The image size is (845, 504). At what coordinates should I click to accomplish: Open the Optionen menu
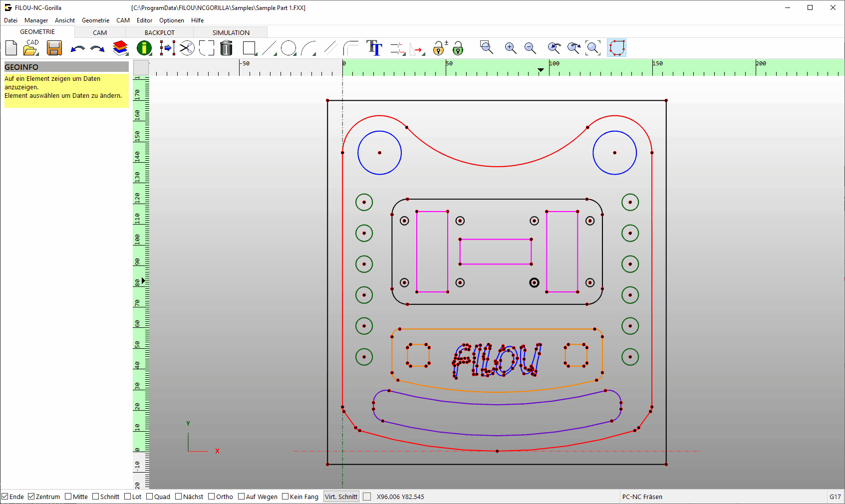click(172, 20)
